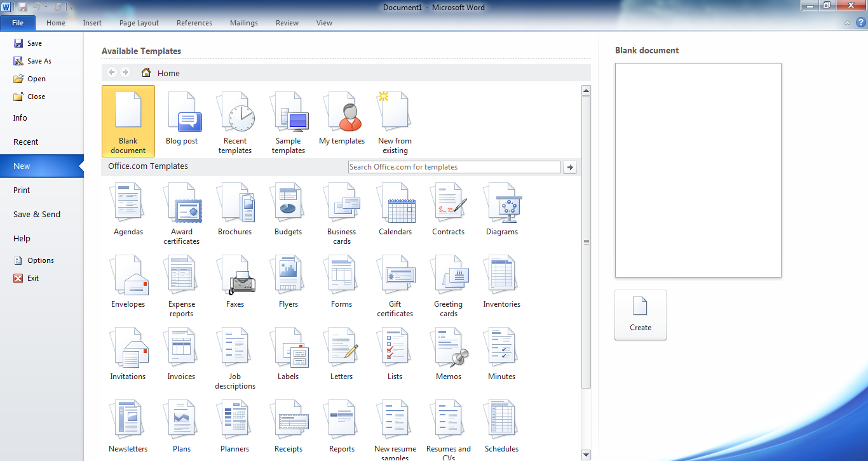Open the Receipts template category
This screenshot has height=461, width=868.
pyautogui.click(x=288, y=427)
